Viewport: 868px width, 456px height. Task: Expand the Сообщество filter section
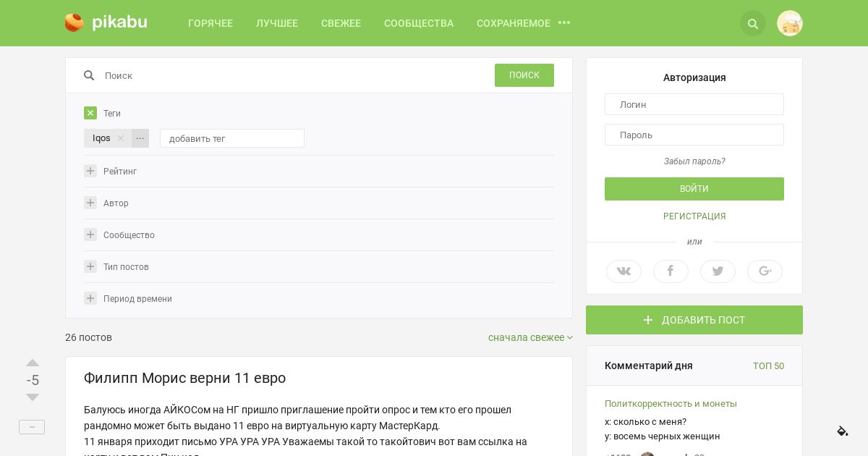[x=90, y=235]
